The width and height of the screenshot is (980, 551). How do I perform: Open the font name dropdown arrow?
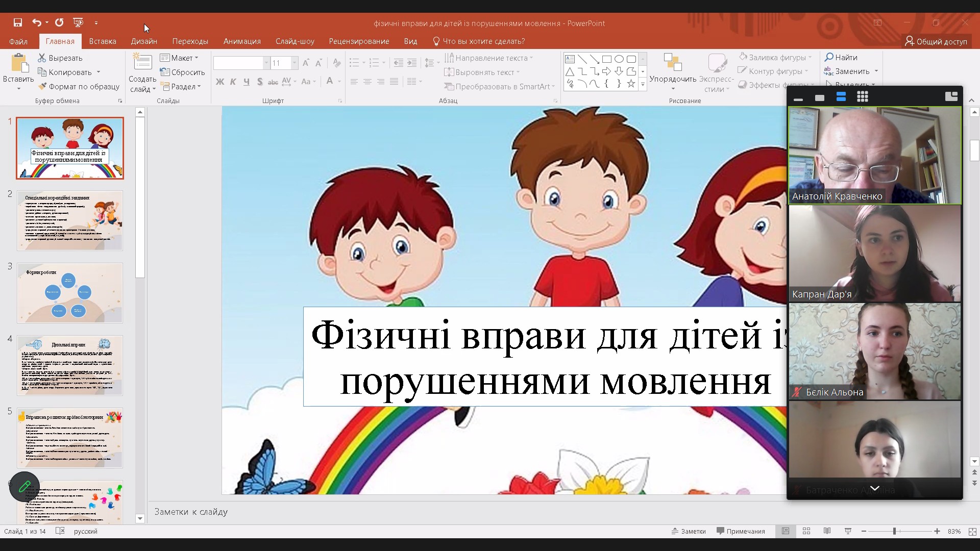[266, 63]
